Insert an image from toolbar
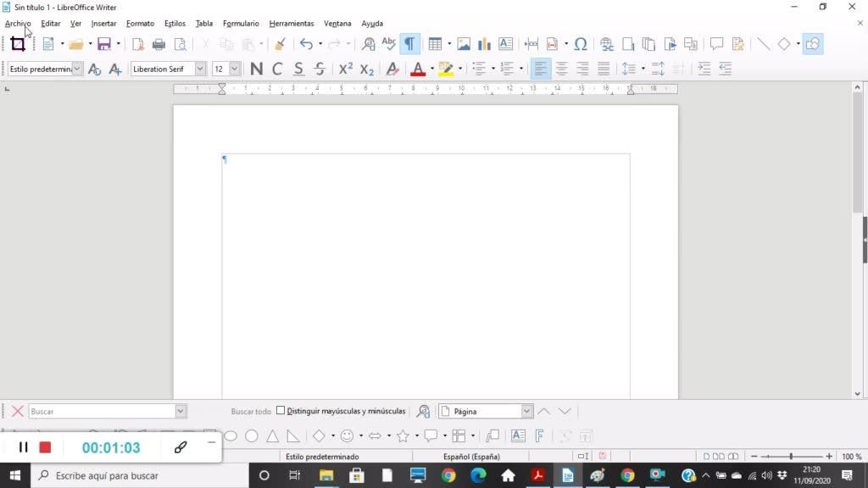 pyautogui.click(x=464, y=44)
